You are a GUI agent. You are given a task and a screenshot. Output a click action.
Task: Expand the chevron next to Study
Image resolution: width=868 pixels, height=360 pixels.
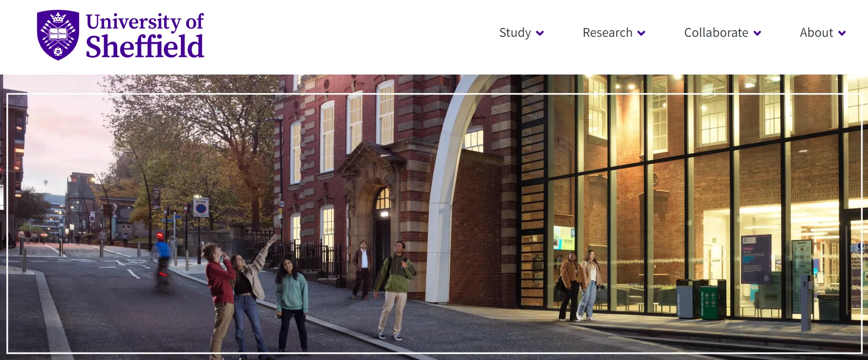click(x=540, y=33)
